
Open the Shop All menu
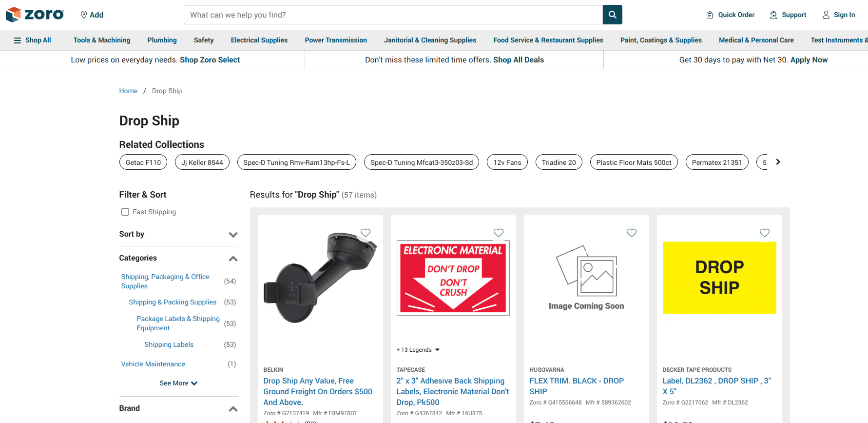(x=32, y=40)
